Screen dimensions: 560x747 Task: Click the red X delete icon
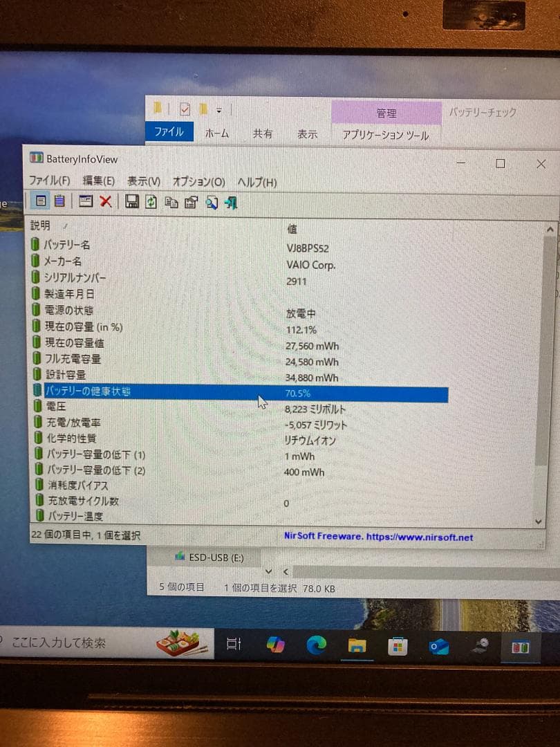click(x=105, y=201)
